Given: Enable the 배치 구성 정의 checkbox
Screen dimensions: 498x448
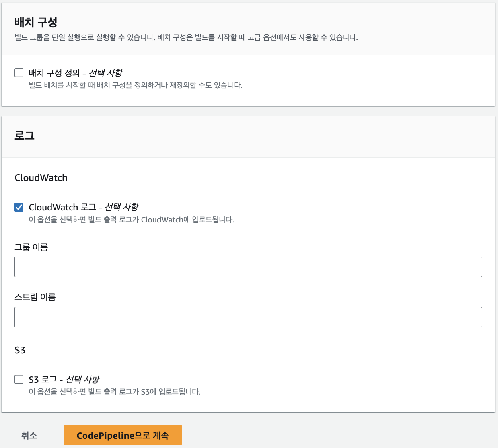Looking at the screenshot, I should click(19, 73).
